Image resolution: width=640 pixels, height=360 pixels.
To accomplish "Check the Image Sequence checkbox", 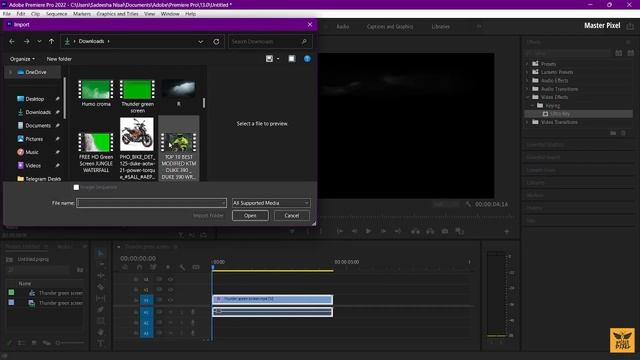I will click(76, 187).
